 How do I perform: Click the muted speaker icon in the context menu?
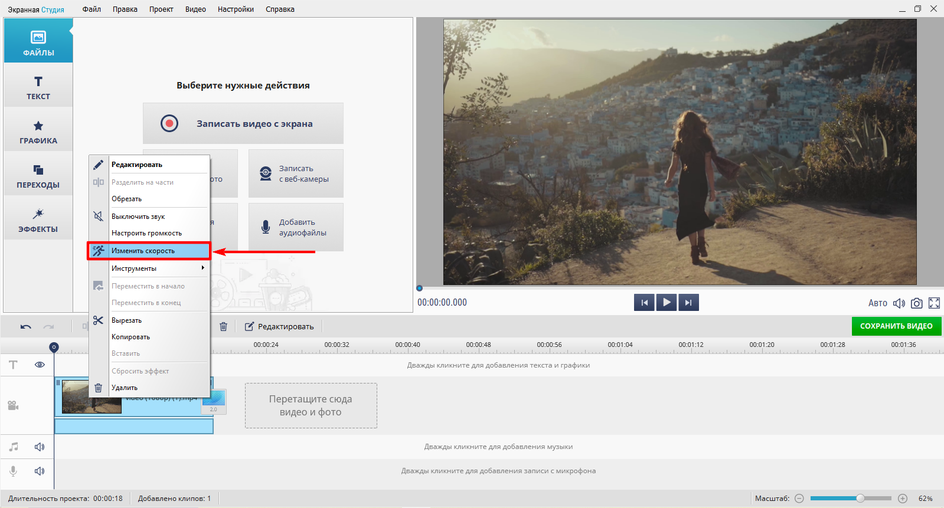coord(98,215)
